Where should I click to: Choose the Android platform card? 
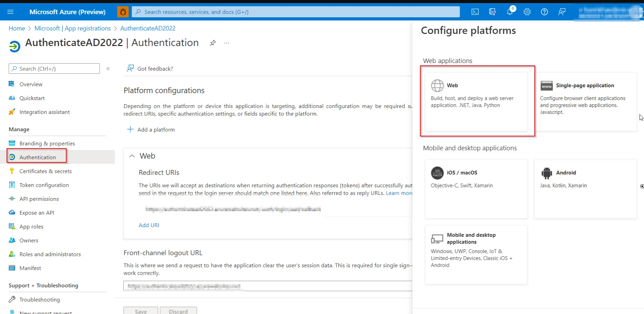tap(585, 189)
